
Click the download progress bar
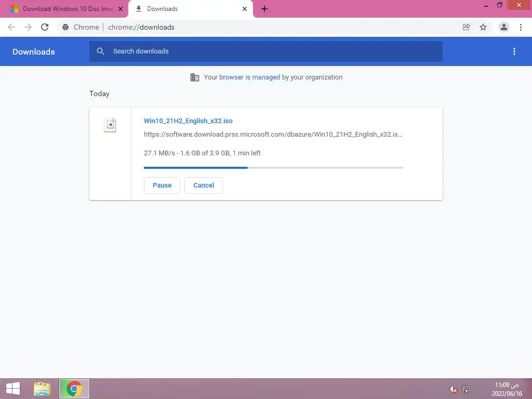tap(273, 168)
